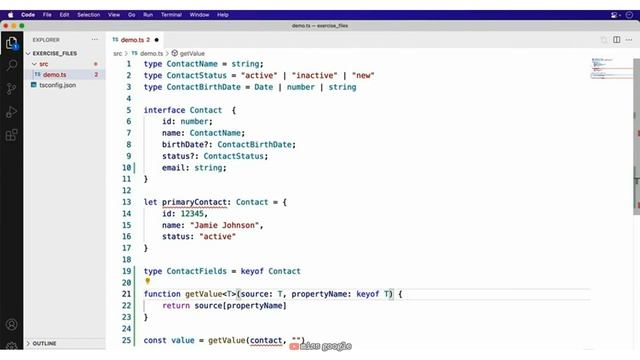Click the lightbulb quick fix icon
The image size is (640, 360).
tap(148, 281)
